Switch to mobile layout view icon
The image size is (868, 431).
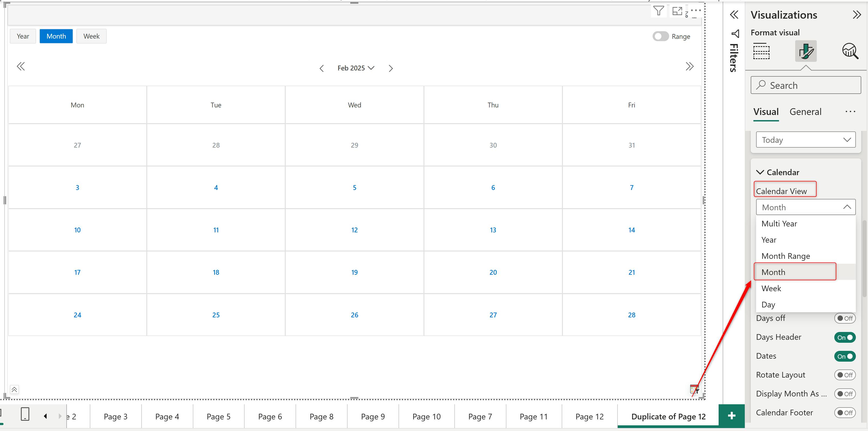pyautogui.click(x=25, y=414)
